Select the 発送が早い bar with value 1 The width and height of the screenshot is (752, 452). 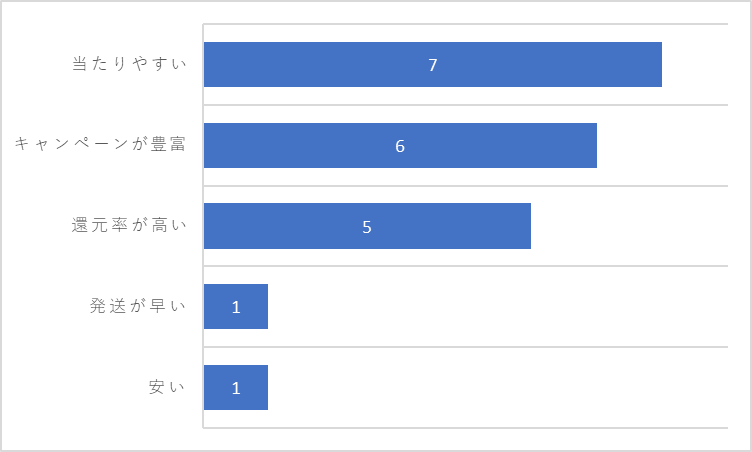(x=235, y=307)
